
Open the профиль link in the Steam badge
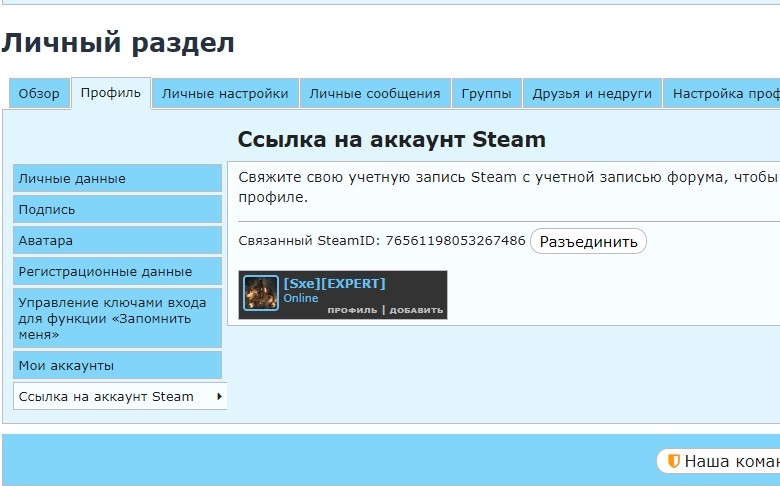pyautogui.click(x=352, y=310)
